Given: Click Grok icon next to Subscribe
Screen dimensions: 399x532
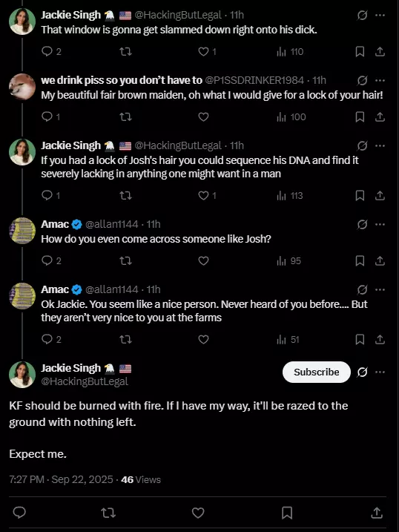Looking at the screenshot, I should [x=362, y=372].
